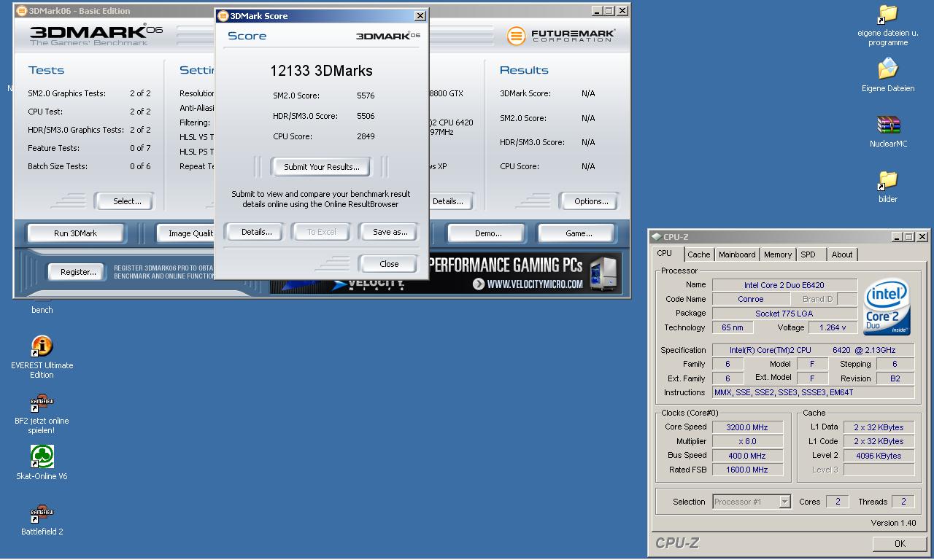This screenshot has height=560, width=934.
Task: Click Details button in Score dialog
Action: coord(256,232)
